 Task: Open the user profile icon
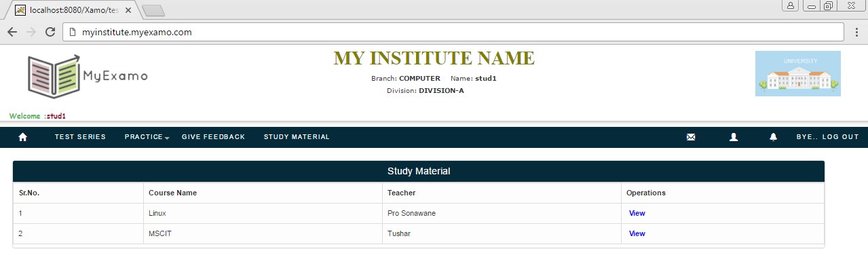tap(733, 137)
